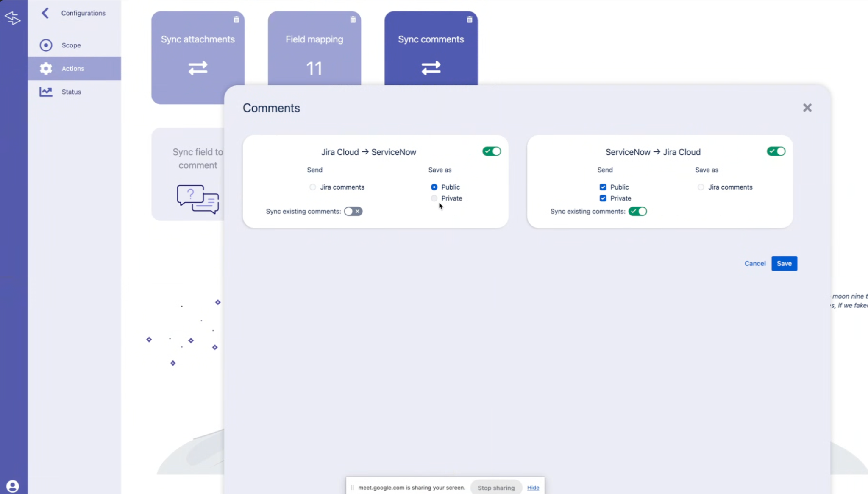
Task: Open the Status menu item
Action: tap(74, 92)
